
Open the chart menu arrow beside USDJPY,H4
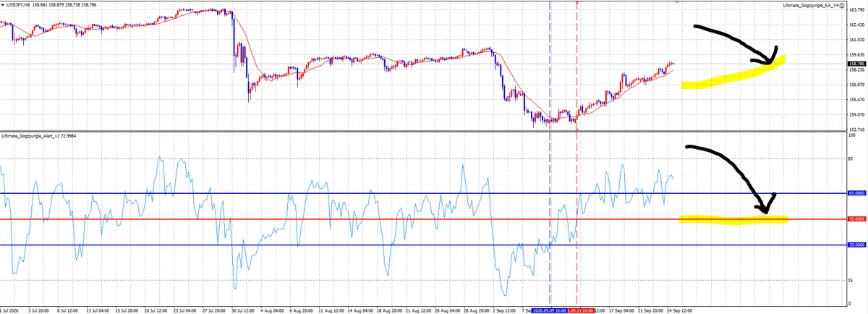[x=3, y=6]
